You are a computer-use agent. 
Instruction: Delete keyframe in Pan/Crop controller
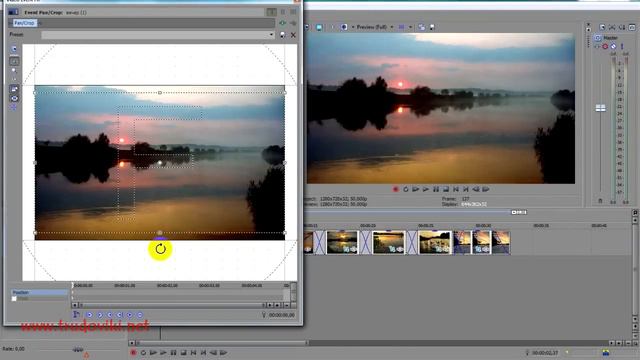coord(140,315)
